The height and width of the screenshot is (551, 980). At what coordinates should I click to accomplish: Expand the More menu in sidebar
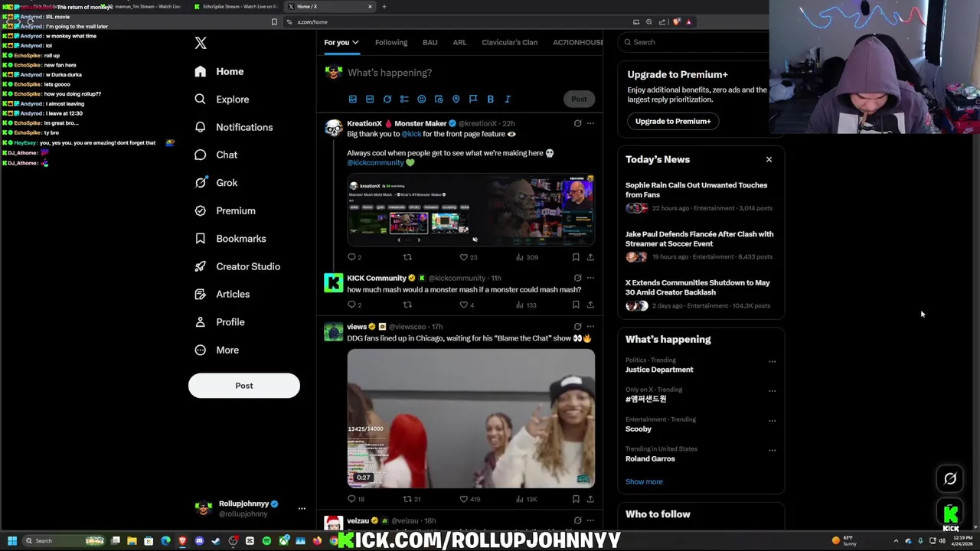217,350
